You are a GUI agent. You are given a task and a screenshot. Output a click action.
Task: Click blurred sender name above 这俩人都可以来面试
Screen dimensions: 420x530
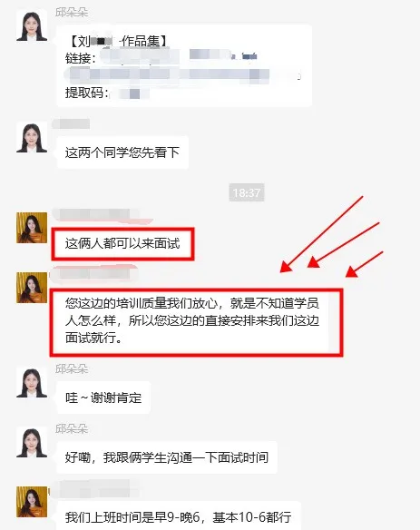95,215
